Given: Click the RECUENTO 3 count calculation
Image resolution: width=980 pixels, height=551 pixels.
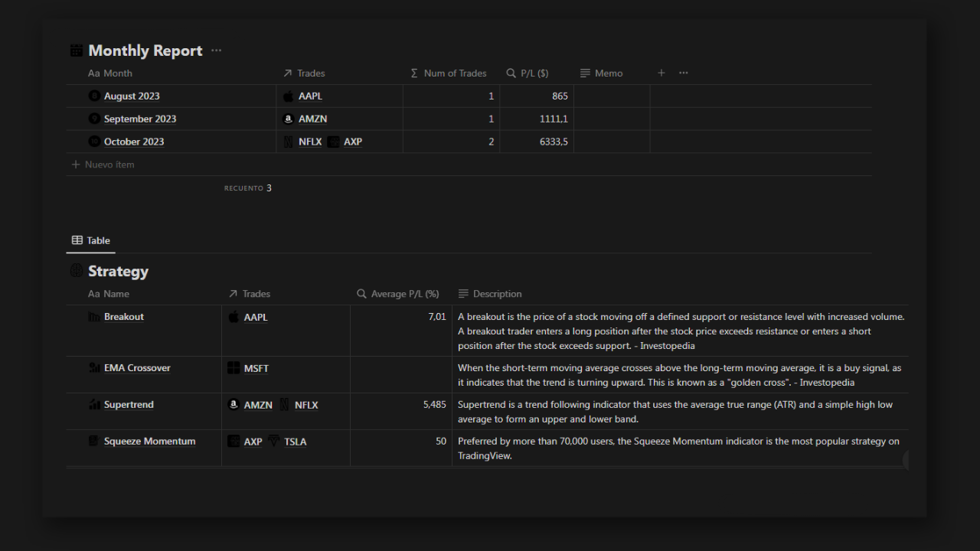Looking at the screenshot, I should point(248,188).
